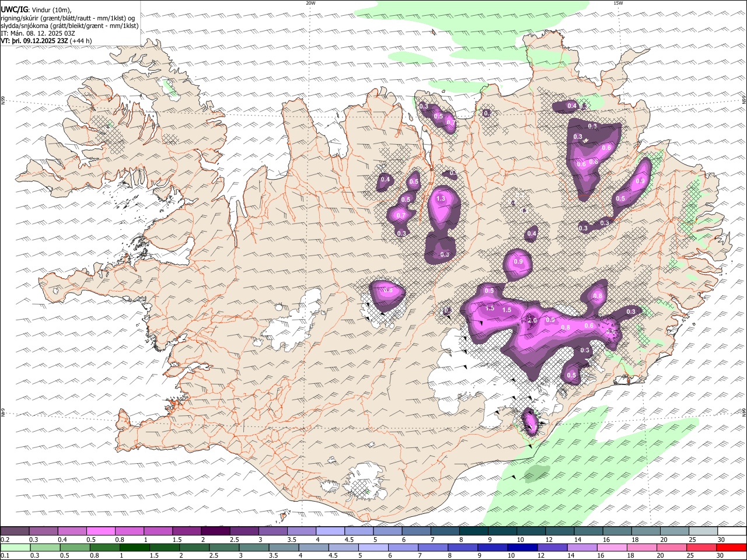Click the '12' label under the lower legend row
This screenshot has height=560, width=747.
point(541,556)
